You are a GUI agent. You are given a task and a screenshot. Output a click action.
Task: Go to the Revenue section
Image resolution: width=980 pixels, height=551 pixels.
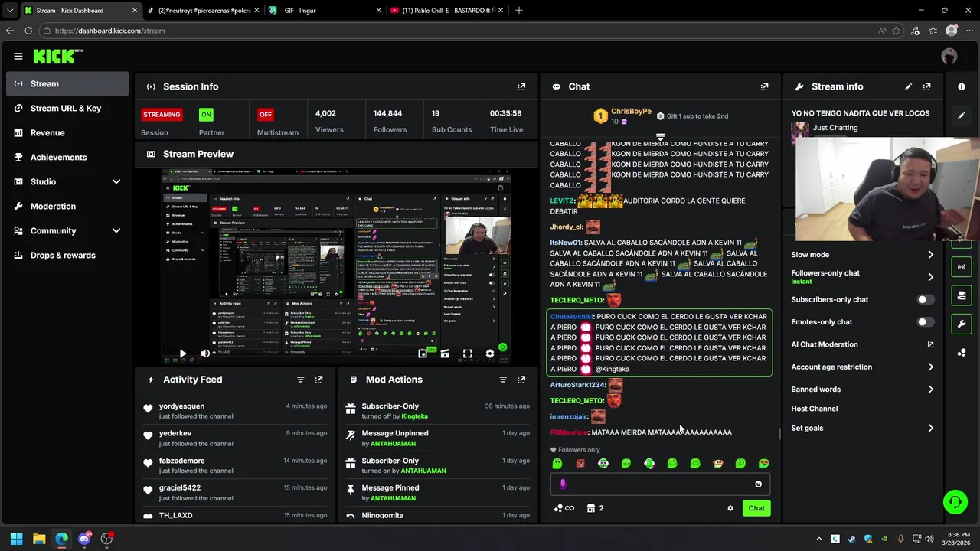[x=67, y=133]
